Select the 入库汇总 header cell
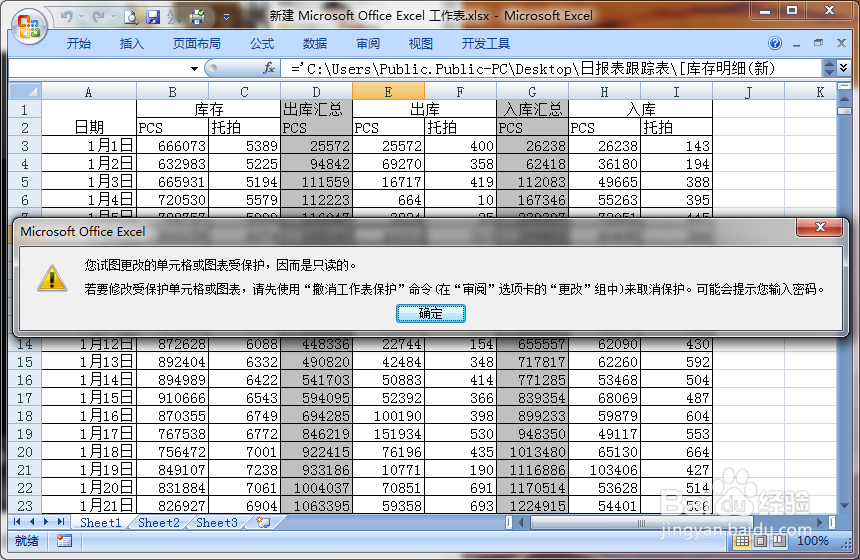 click(533, 109)
